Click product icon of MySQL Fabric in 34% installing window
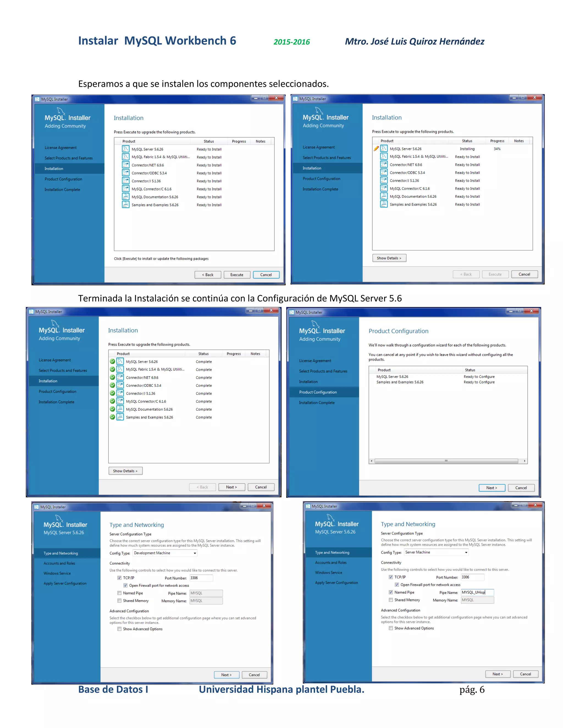563x728 pixels. [384, 157]
